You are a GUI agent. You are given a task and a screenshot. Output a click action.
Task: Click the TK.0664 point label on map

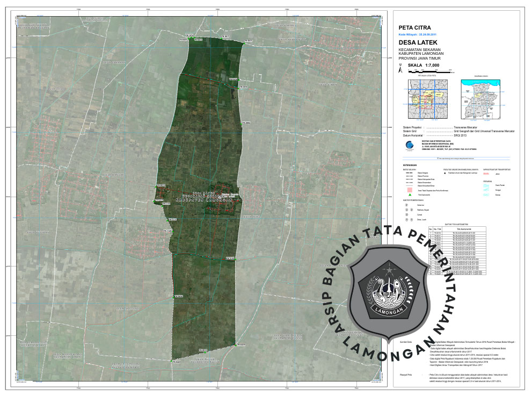(x=247, y=123)
